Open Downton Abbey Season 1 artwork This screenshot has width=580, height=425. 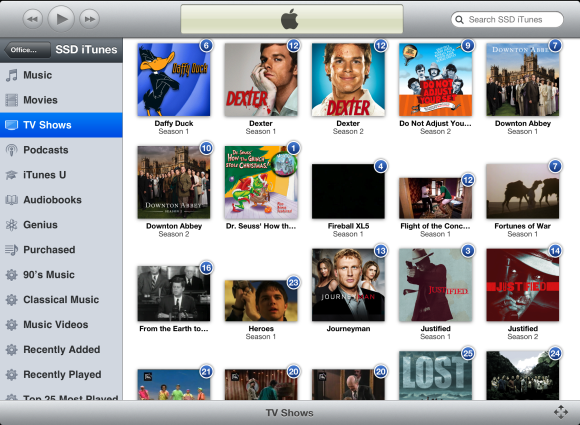click(x=523, y=80)
